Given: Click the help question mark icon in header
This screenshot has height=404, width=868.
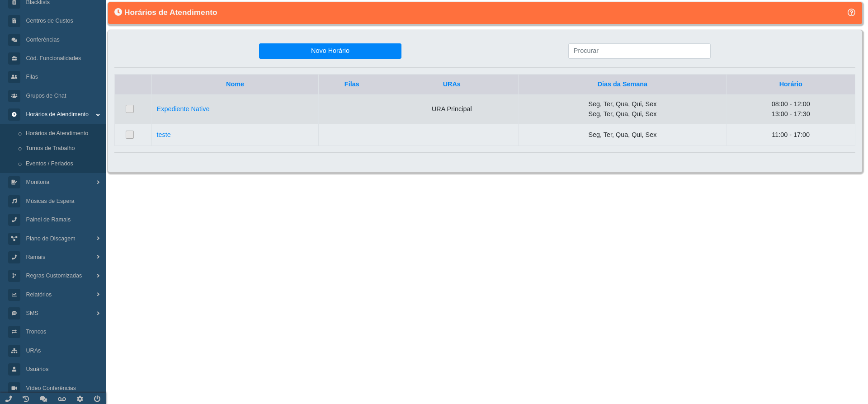Looking at the screenshot, I should coord(851,13).
